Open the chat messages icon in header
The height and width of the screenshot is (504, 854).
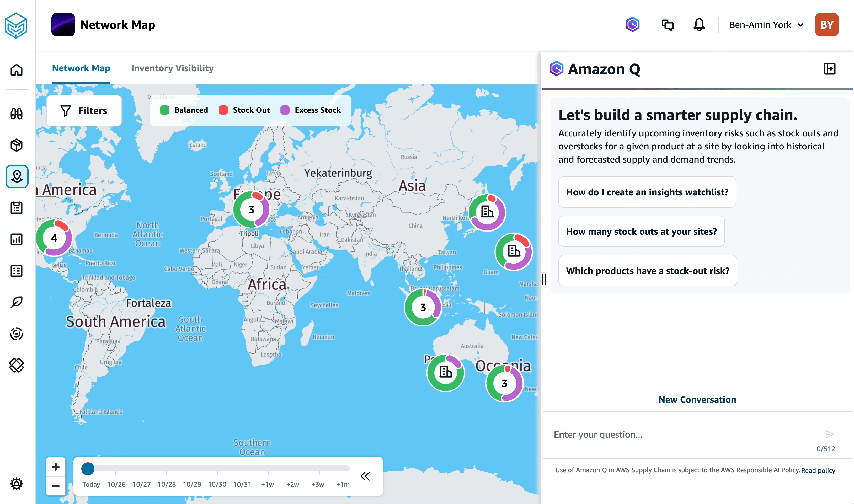(x=668, y=25)
